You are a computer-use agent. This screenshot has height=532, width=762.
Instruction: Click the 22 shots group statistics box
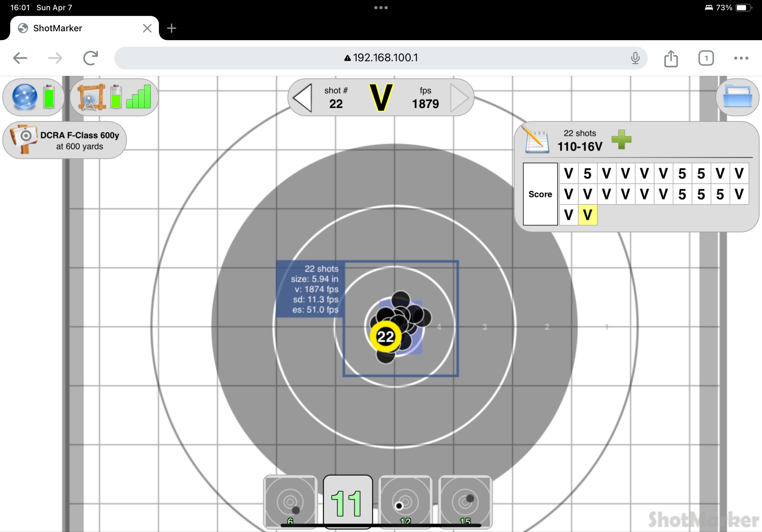pos(310,289)
